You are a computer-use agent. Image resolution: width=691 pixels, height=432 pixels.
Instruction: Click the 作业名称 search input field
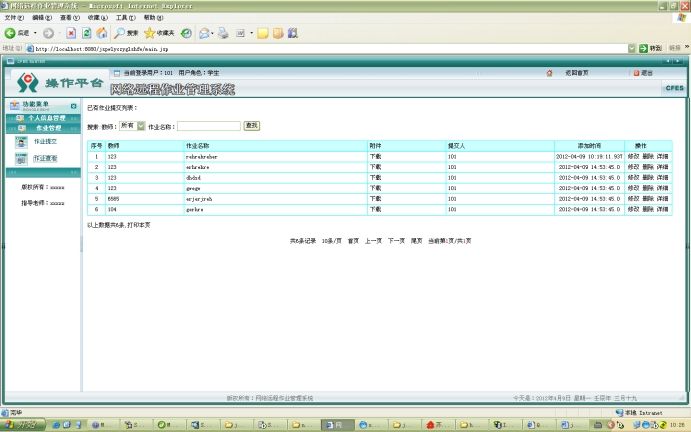point(209,126)
